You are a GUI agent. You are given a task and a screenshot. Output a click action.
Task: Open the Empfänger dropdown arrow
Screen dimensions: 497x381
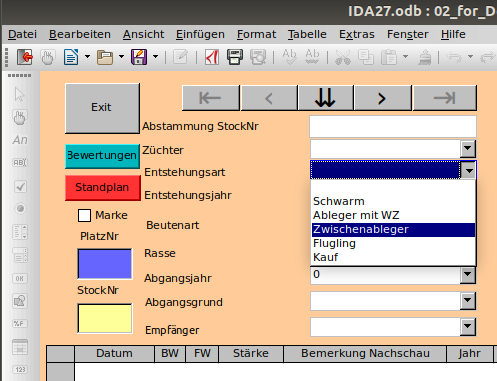[468, 327]
